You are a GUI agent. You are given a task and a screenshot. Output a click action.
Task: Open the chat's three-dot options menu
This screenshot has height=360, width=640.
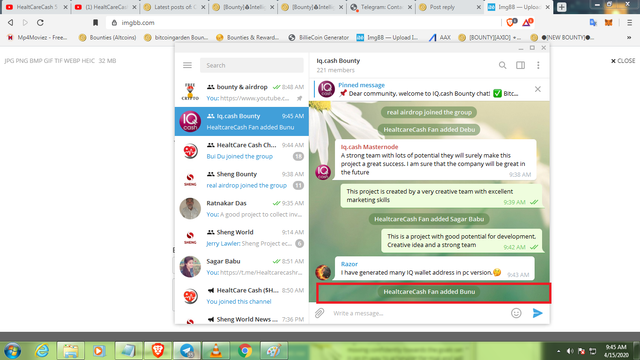pyautogui.click(x=538, y=65)
